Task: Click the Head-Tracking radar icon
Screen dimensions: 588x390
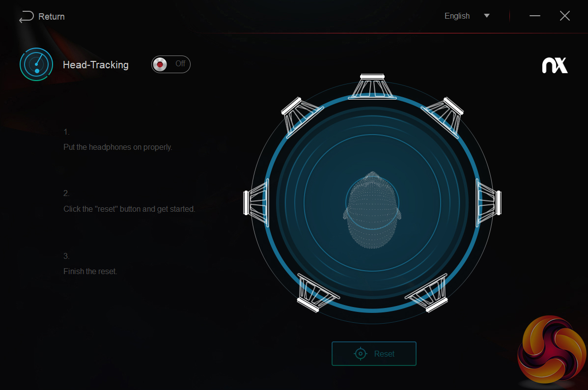Action: [36, 64]
